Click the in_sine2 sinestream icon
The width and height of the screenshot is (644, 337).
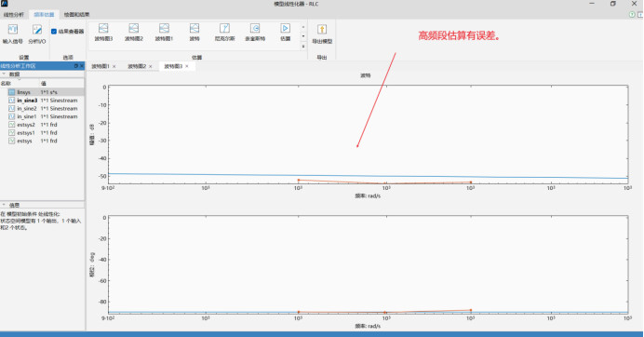coord(11,109)
